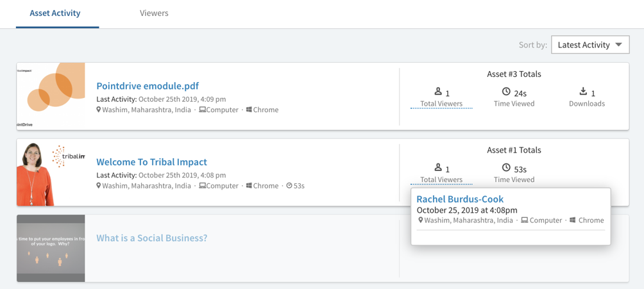Image resolution: width=644 pixels, height=289 pixels.
Task: Click the viewer person icon in Asset #1
Action: [438, 168]
